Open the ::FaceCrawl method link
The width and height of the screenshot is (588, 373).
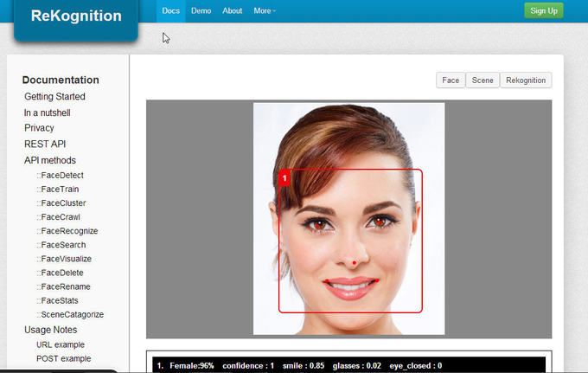pos(58,217)
